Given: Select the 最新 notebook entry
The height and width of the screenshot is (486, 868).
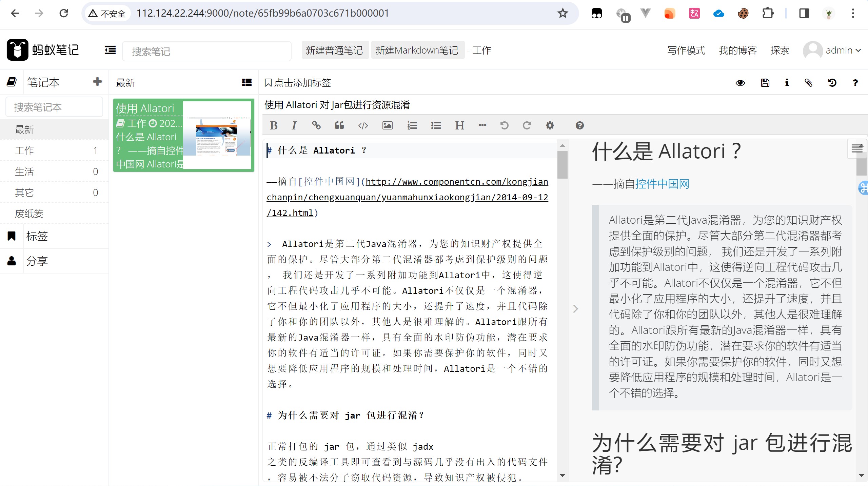Looking at the screenshot, I should coord(54,129).
